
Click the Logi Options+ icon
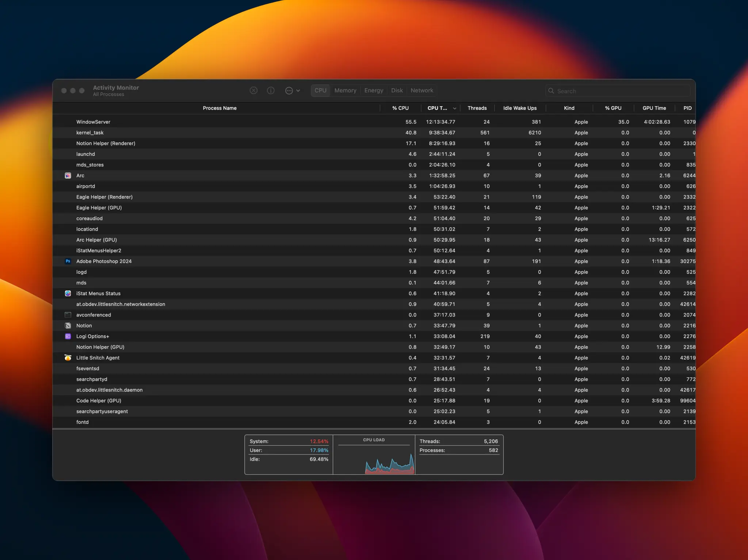click(x=68, y=336)
